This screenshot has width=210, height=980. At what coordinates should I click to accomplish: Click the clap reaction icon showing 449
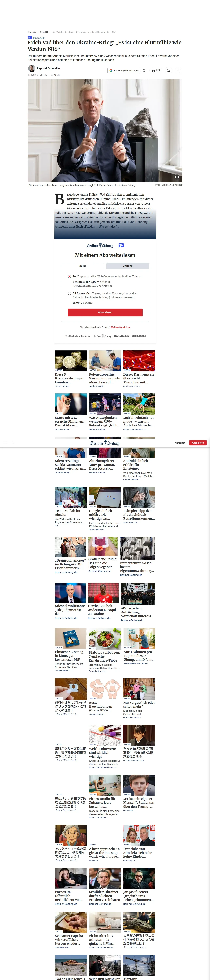[153, 70]
